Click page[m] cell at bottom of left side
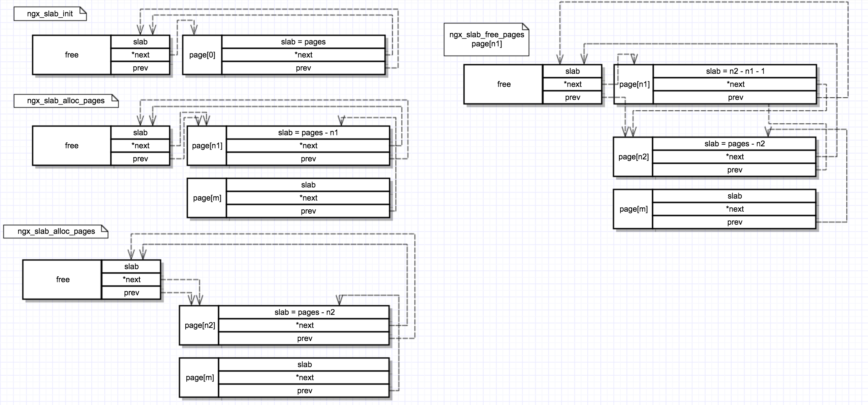Image resolution: width=868 pixels, height=405 pixels. tap(199, 378)
